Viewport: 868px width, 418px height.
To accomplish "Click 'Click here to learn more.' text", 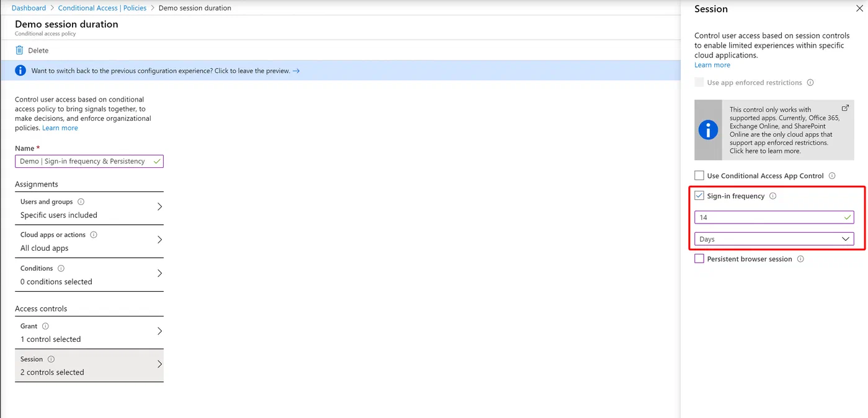I will click(765, 151).
